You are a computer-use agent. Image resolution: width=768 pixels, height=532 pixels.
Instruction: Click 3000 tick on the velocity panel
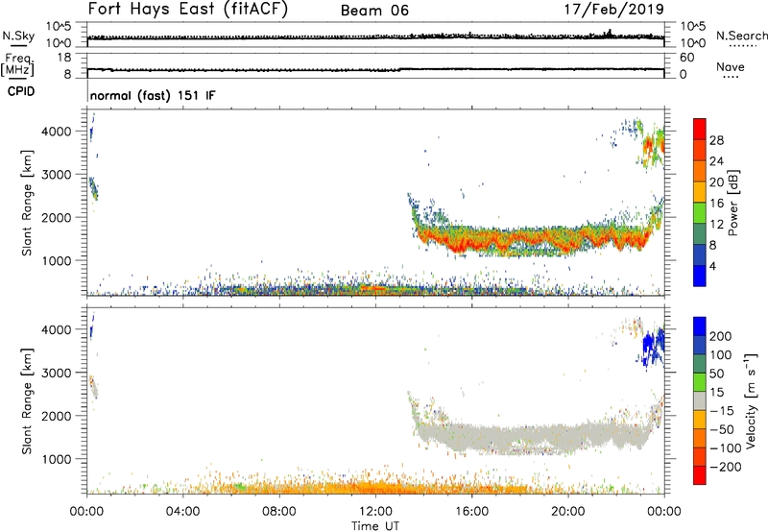pyautogui.click(x=57, y=373)
